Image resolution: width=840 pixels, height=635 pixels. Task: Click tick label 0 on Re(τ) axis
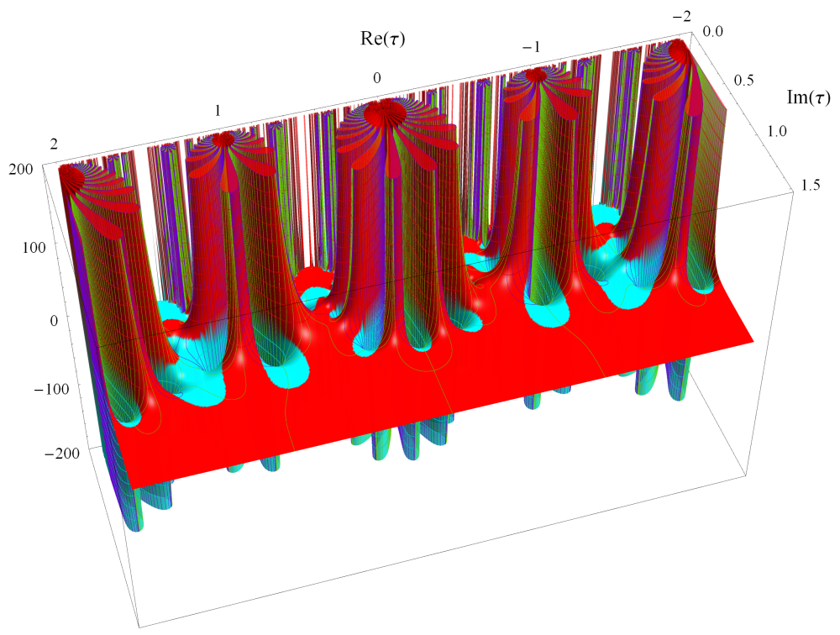[377, 78]
